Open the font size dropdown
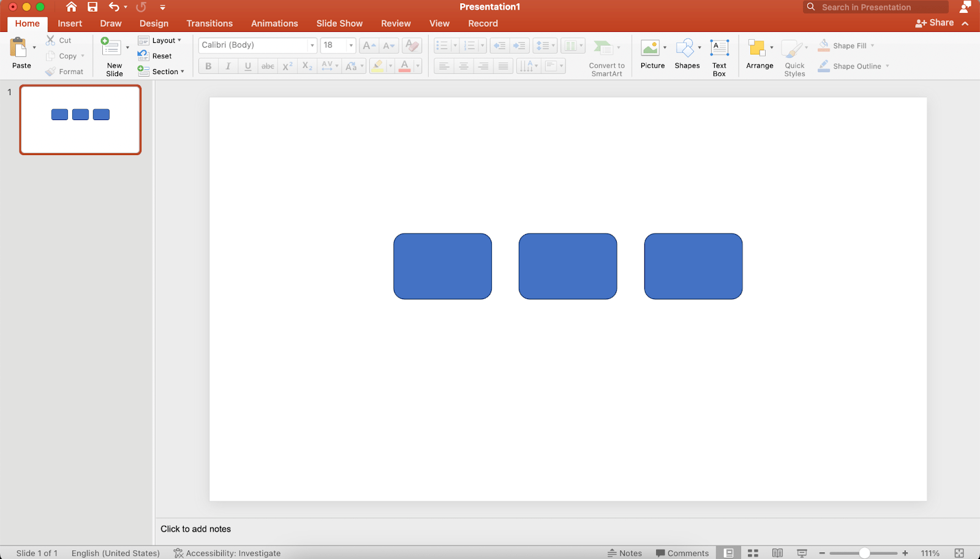Image resolution: width=980 pixels, height=559 pixels. point(350,45)
